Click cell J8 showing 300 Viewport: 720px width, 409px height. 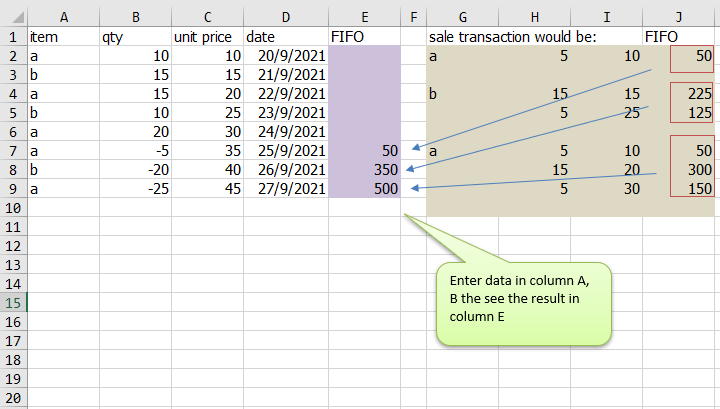(679, 169)
